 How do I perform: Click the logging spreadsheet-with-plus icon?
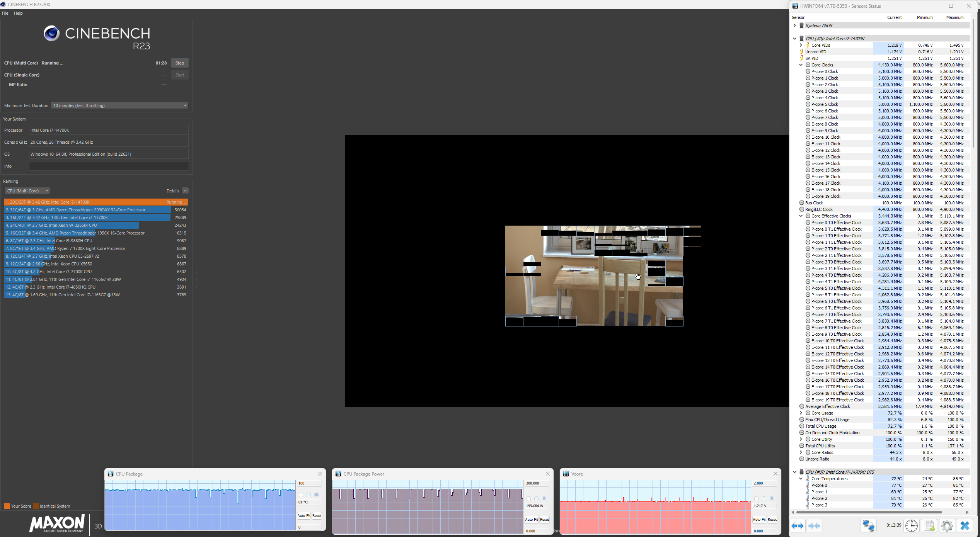coord(929,526)
